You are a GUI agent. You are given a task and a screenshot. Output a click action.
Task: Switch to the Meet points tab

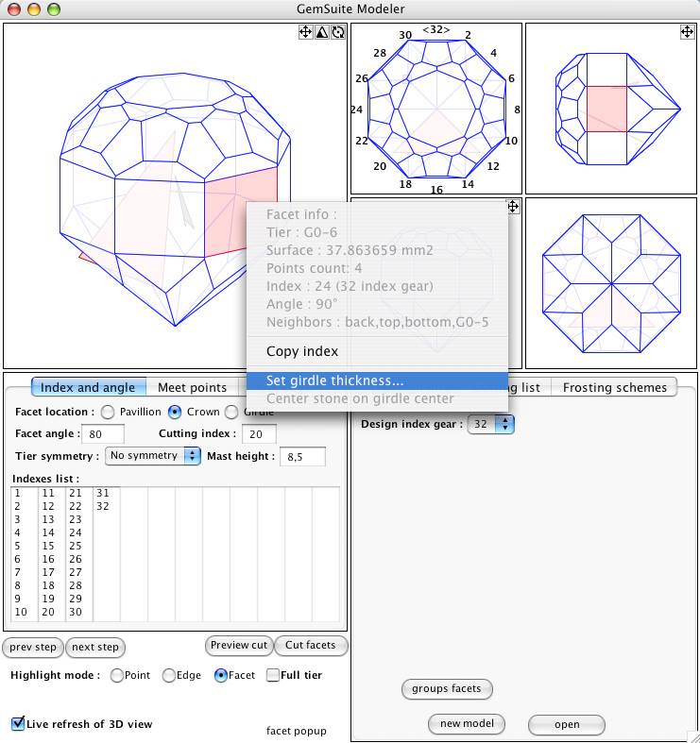point(192,387)
